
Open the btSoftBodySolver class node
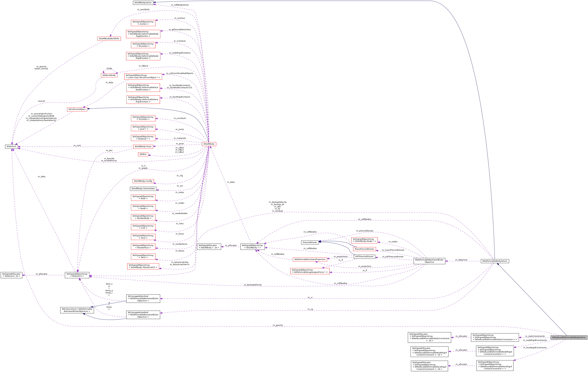(x=143, y=3)
